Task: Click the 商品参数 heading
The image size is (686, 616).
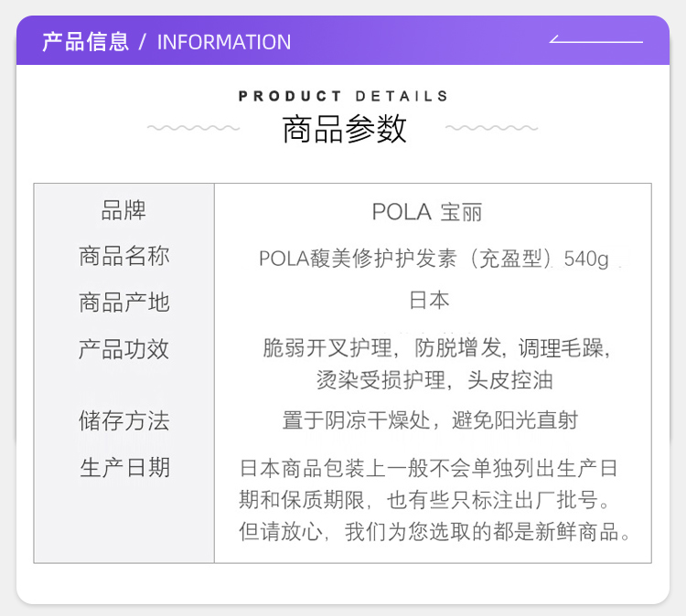Action: [344, 129]
